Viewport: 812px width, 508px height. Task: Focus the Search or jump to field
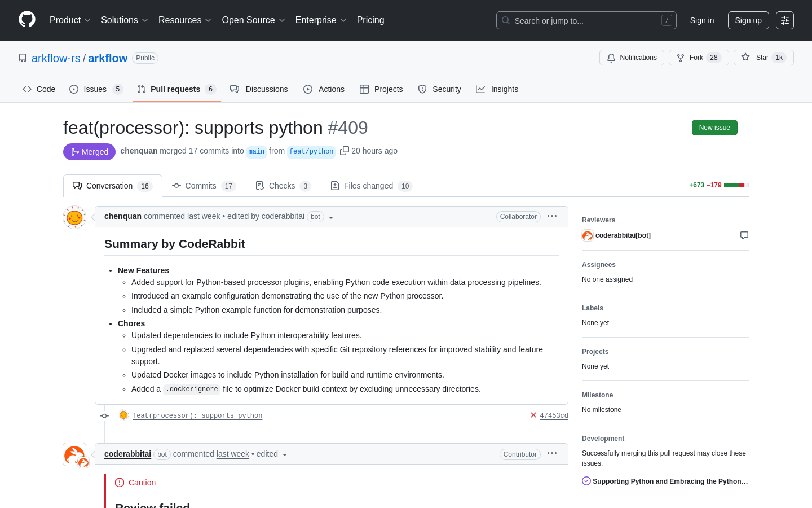pyautogui.click(x=586, y=20)
